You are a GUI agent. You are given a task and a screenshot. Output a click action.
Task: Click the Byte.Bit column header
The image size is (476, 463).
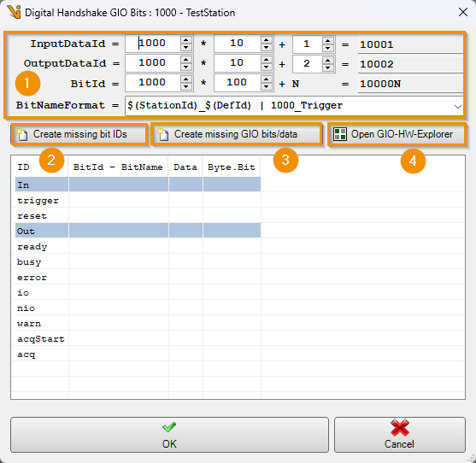pyautogui.click(x=232, y=167)
